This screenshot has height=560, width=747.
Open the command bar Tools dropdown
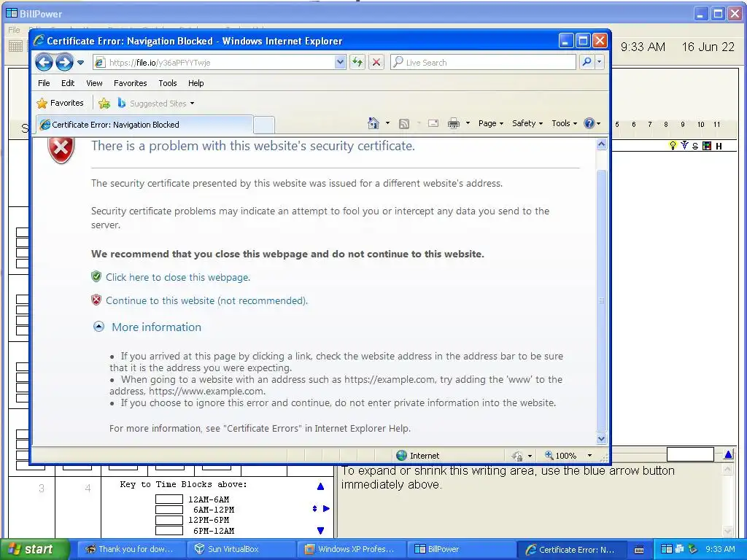click(x=564, y=123)
